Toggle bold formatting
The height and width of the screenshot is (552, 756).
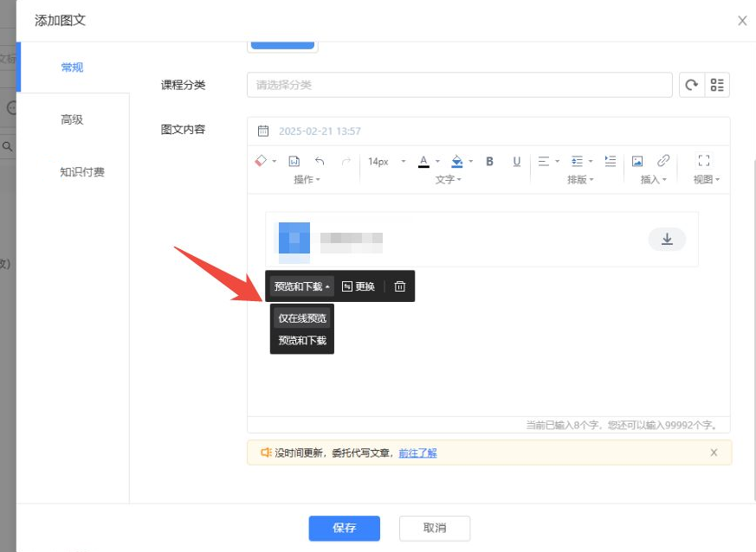489,162
